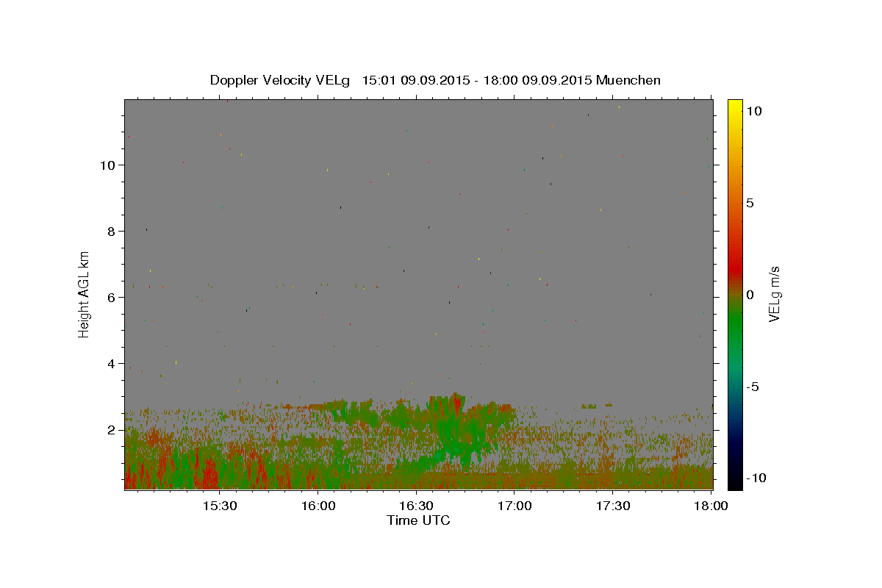The width and height of the screenshot is (882, 588).
Task: Click the '16:00' time tick label
Action: click(318, 506)
